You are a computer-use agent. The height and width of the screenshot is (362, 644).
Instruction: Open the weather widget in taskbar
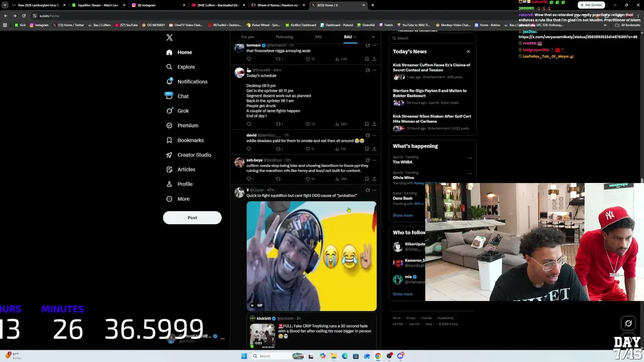pyautogui.click(x=14, y=355)
